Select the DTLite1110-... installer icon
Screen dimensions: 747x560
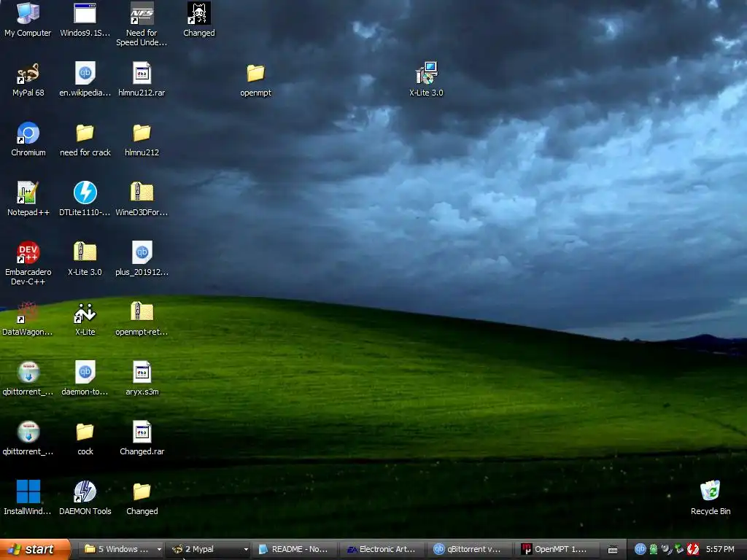pyautogui.click(x=85, y=199)
